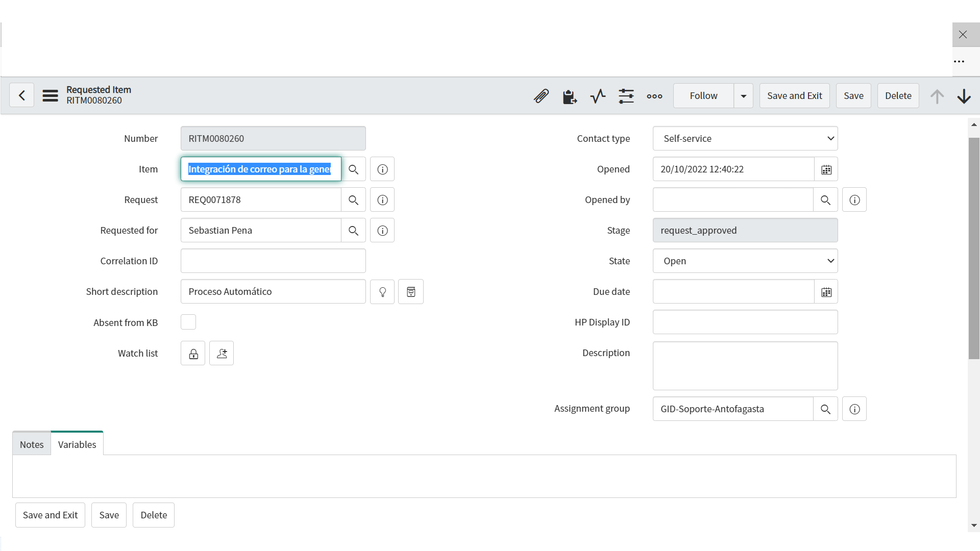Screen dimensions: 980x551
Task: Click the Stage field request_approved
Action: (x=745, y=230)
